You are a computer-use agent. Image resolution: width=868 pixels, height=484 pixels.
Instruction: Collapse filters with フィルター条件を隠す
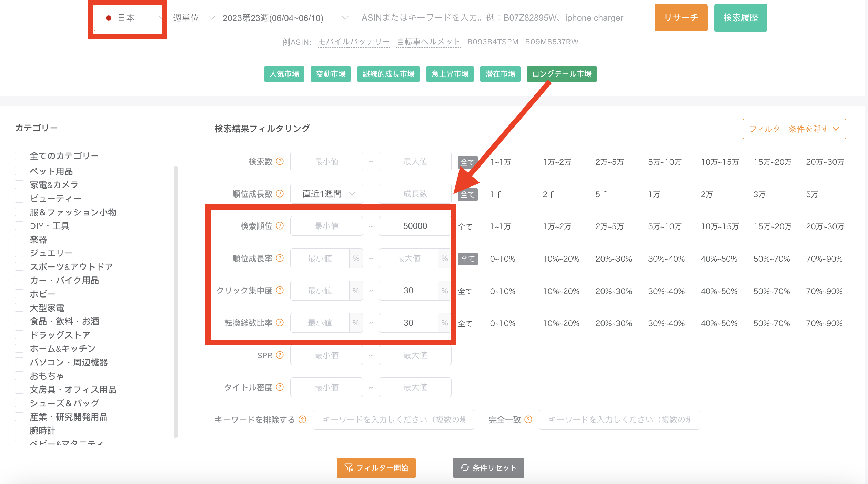point(794,129)
